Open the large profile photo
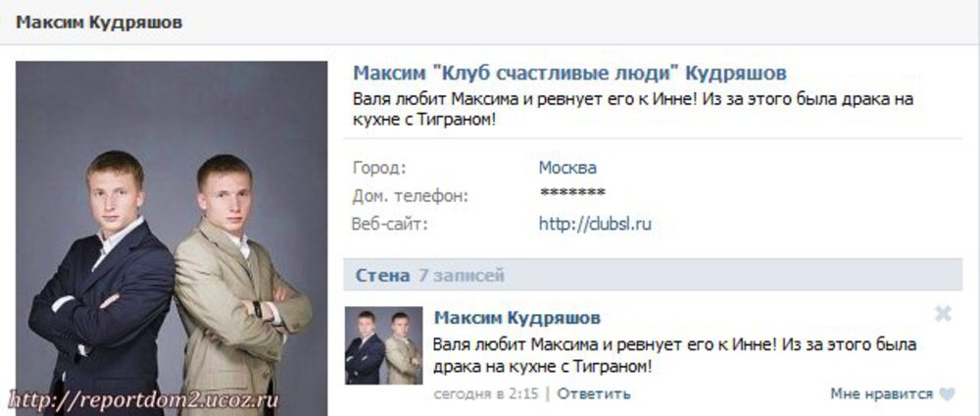Image resolution: width=980 pixels, height=416 pixels. pyautogui.click(x=171, y=238)
